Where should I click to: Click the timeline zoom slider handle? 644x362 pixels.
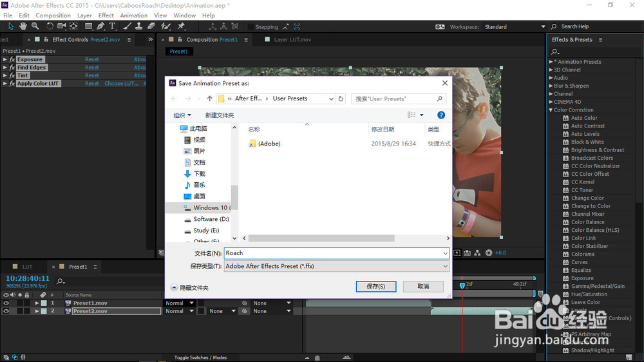[x=317, y=357]
